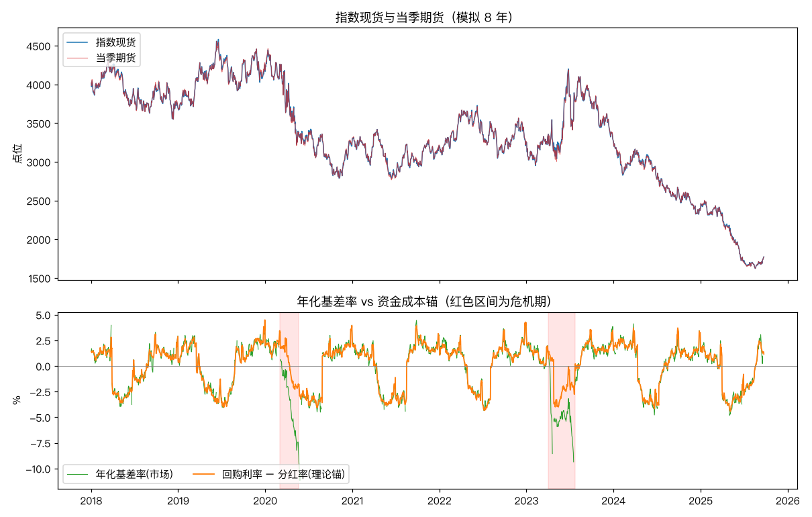Click the 0.0 tick on the lower chart
Viewport: 812px width, 517px height.
point(44,366)
